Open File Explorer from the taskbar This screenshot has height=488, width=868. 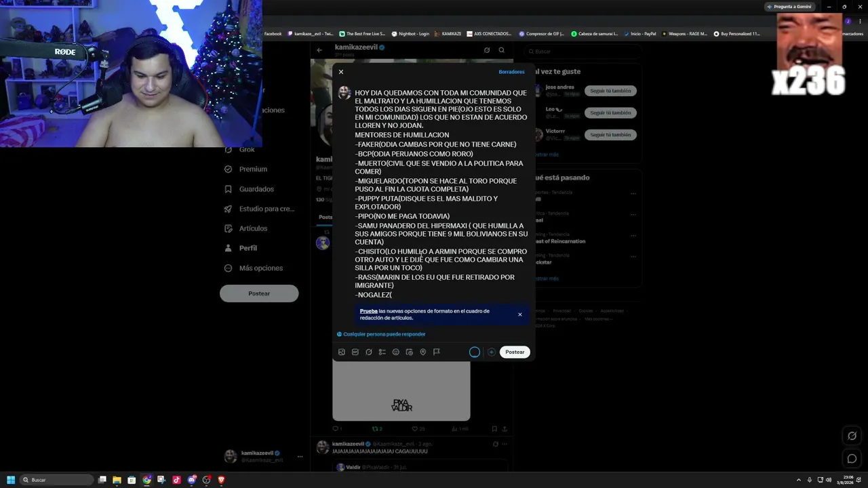(x=117, y=480)
